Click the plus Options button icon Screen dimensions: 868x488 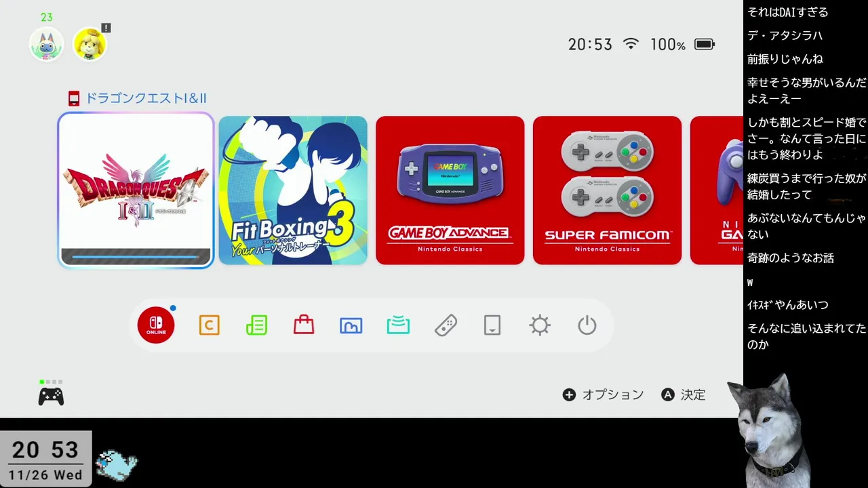(x=569, y=394)
